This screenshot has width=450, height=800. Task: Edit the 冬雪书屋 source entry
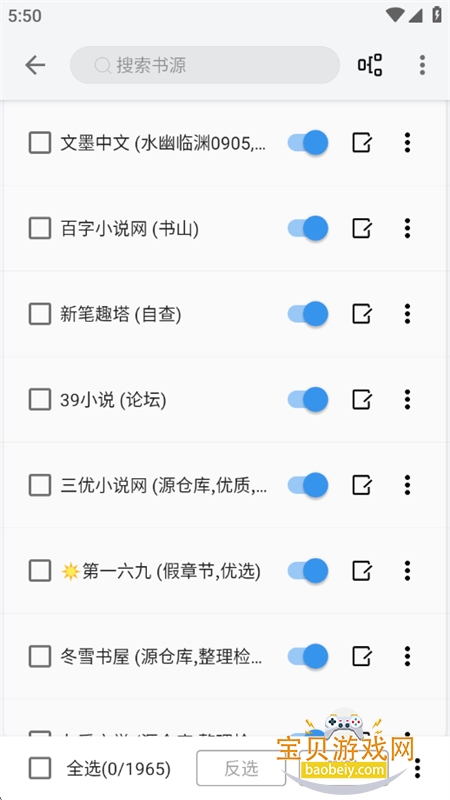362,656
